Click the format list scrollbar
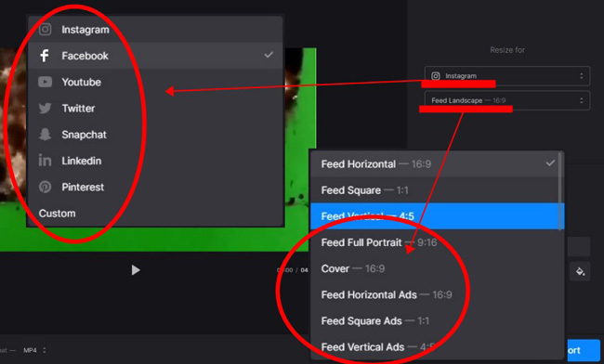This screenshot has height=364, width=604. (560, 191)
